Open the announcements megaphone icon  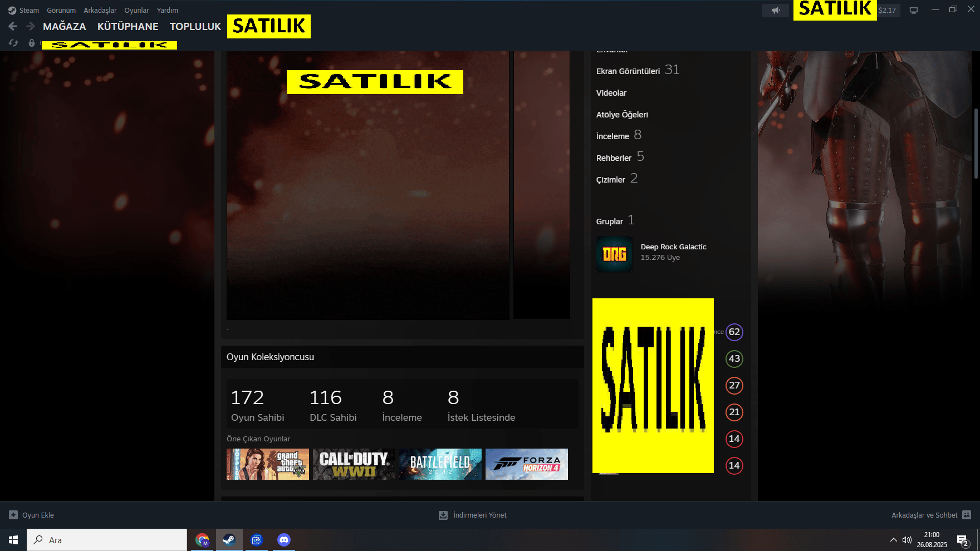tap(776, 10)
